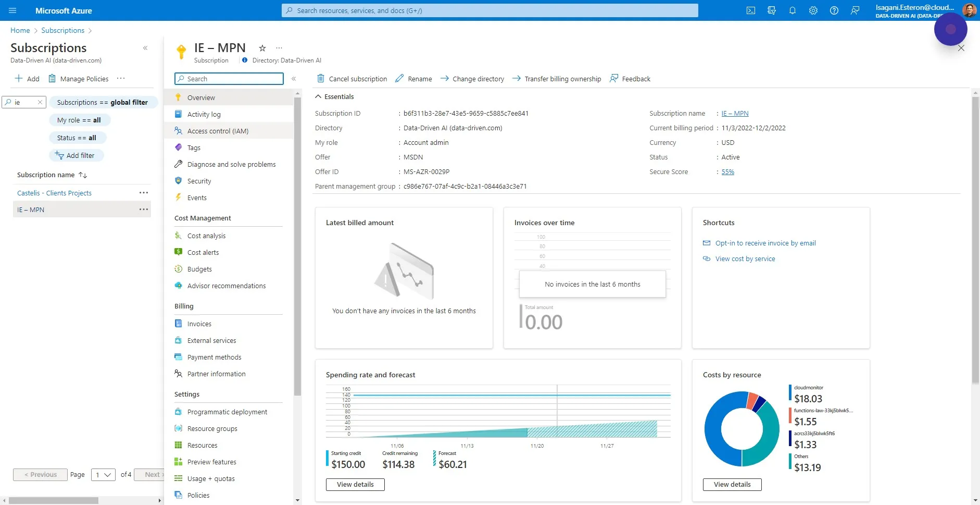This screenshot has width=980, height=505.
Task: Clear the 'ie' subscription filter text
Action: [x=40, y=102]
